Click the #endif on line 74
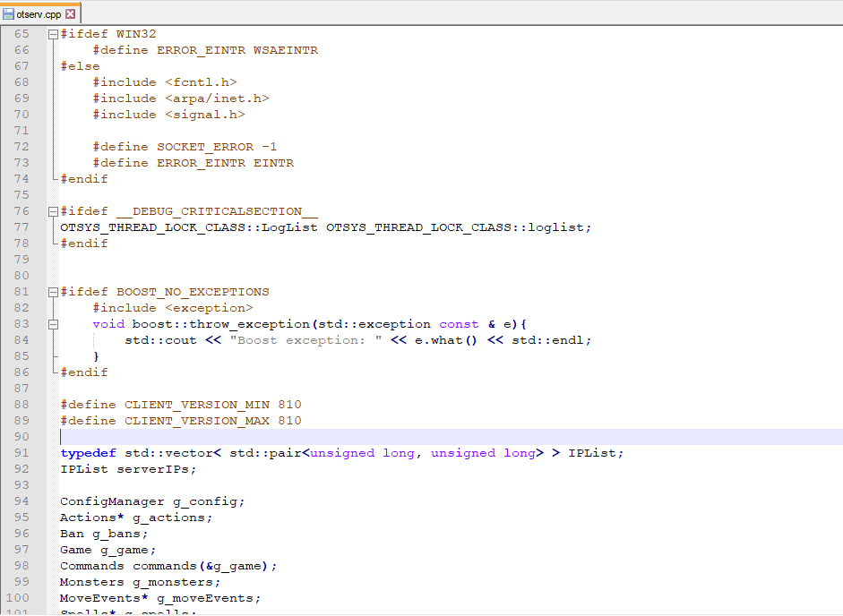This screenshot has height=616, width=843. pos(84,179)
